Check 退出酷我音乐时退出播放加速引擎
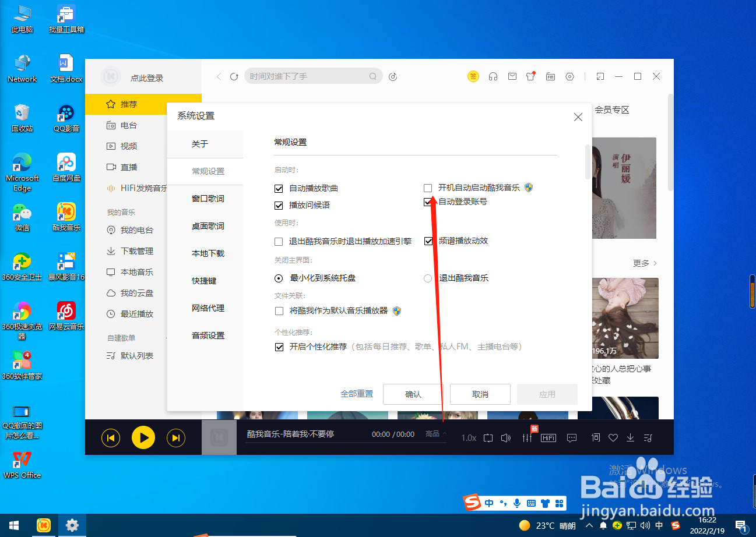Image resolution: width=756 pixels, height=537 pixels. tap(279, 241)
